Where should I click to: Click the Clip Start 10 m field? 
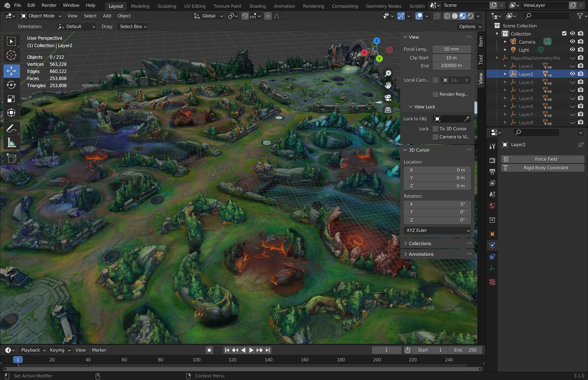coord(451,58)
